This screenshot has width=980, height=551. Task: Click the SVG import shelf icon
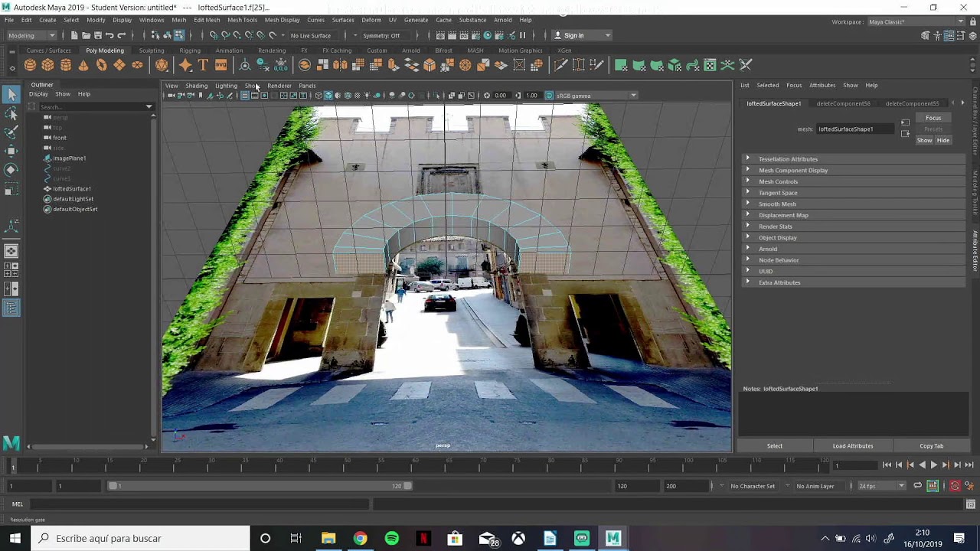pos(220,65)
